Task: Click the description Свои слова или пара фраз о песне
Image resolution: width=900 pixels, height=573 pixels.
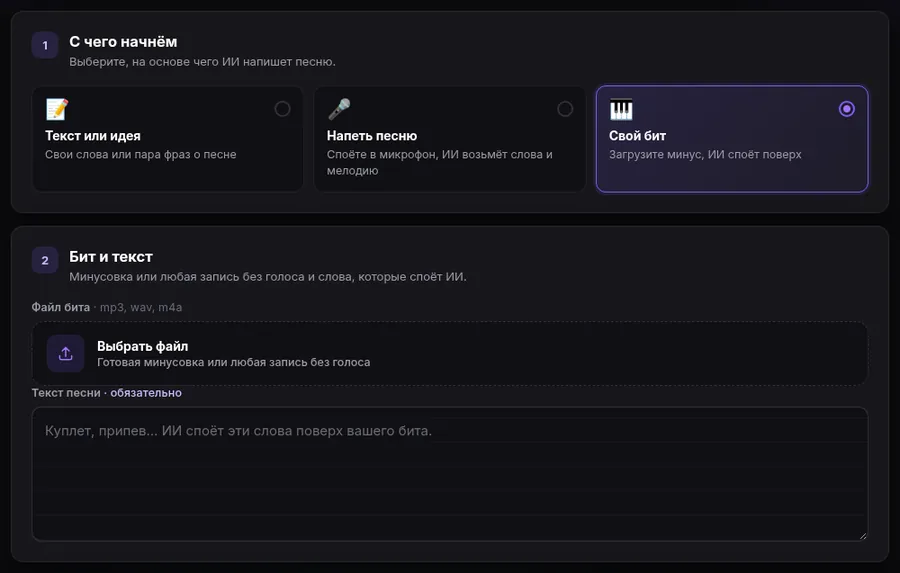Action: [x=141, y=154]
